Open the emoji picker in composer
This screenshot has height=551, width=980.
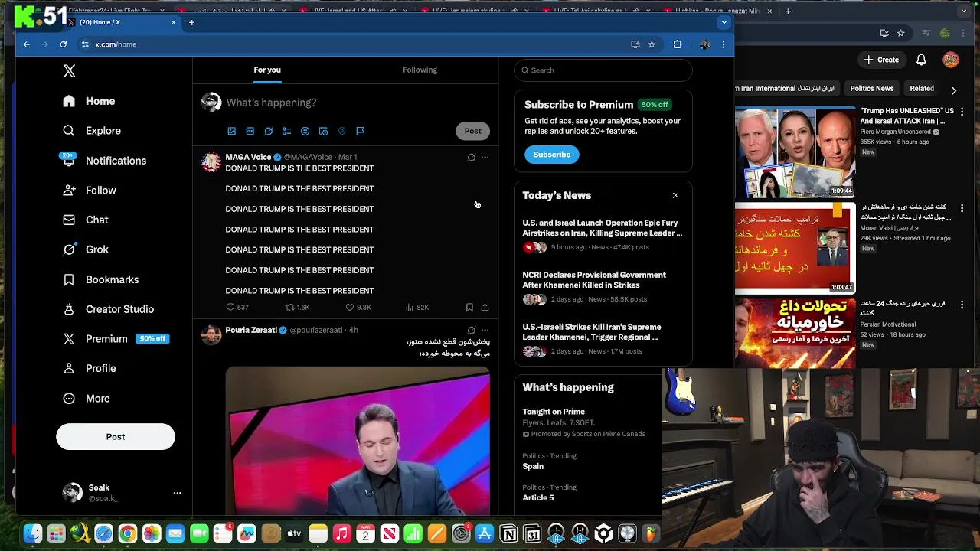(305, 131)
